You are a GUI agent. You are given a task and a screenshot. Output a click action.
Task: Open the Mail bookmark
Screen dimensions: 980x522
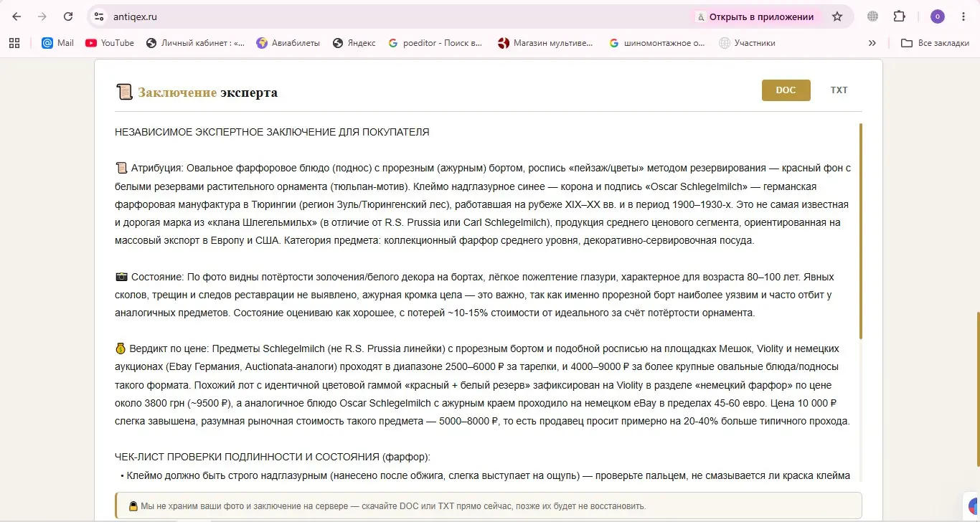tap(58, 43)
